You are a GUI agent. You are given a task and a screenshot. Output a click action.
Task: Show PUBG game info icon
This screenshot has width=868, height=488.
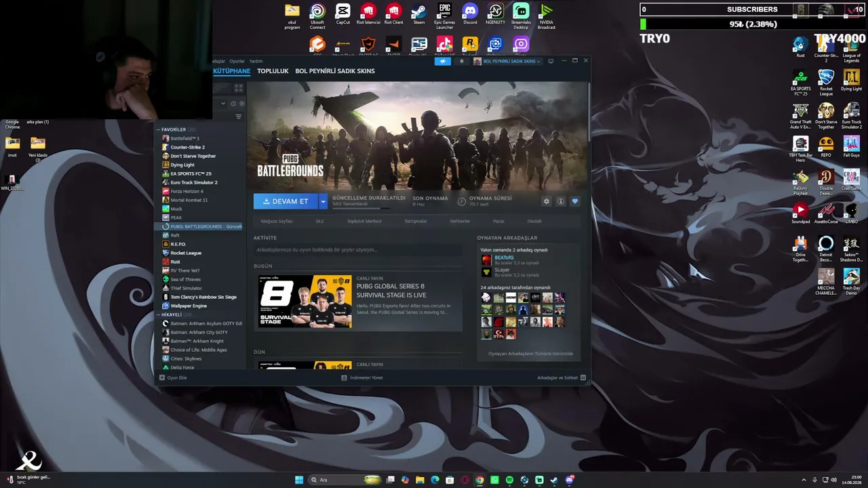(x=560, y=201)
